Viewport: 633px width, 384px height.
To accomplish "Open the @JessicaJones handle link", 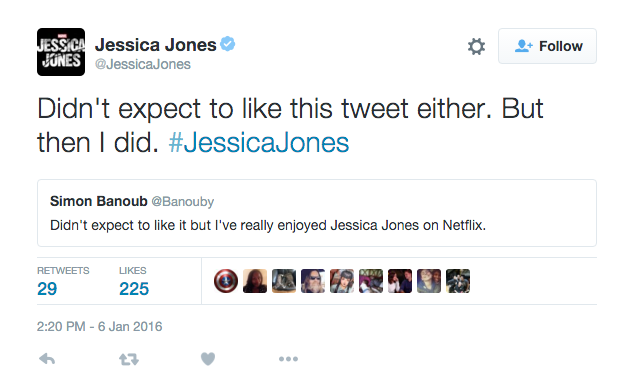I will 143,64.
